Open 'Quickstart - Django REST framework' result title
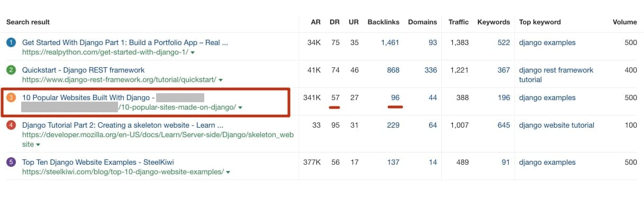 coord(83,70)
